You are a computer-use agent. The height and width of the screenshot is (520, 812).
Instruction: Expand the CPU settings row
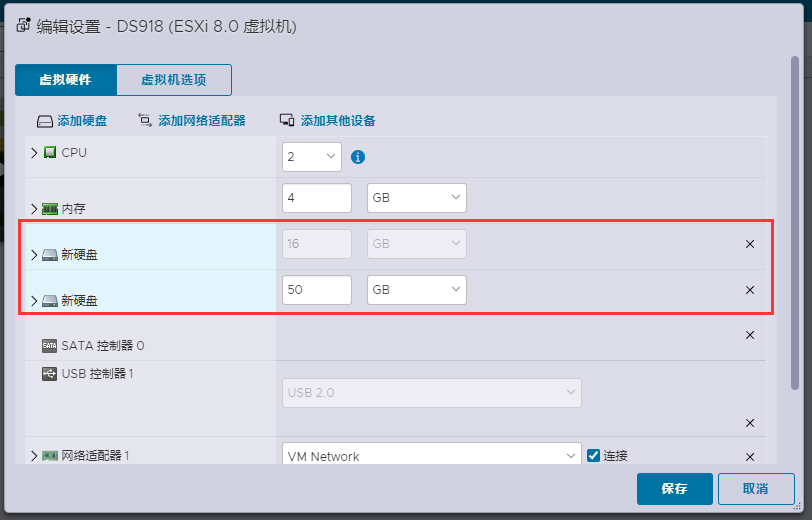[x=34, y=153]
